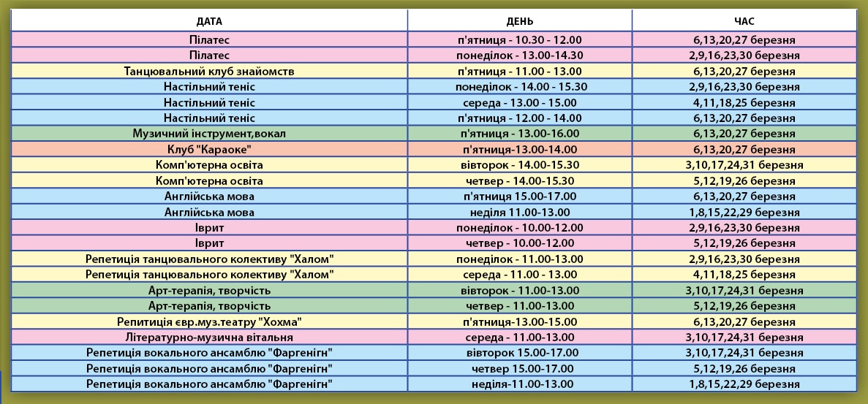Select the вівторок 15.00-17.00 rehearsal time
Viewport: 868px width, 404px height.
(519, 353)
